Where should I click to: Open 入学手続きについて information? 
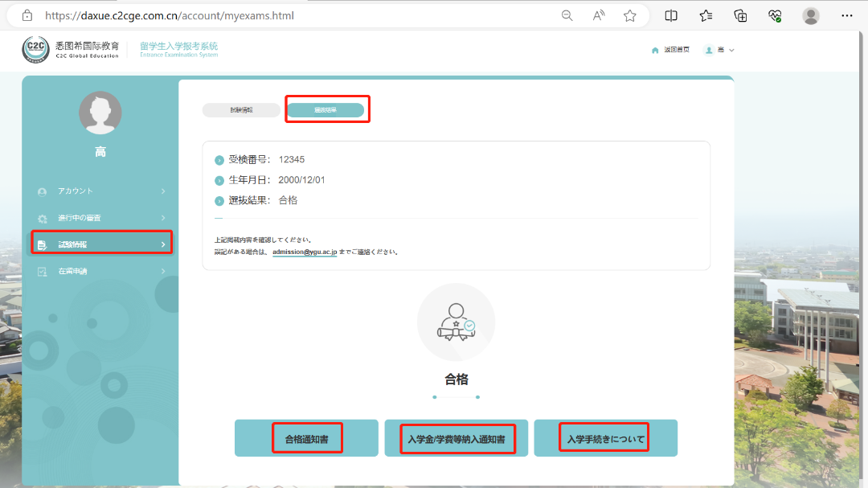606,438
